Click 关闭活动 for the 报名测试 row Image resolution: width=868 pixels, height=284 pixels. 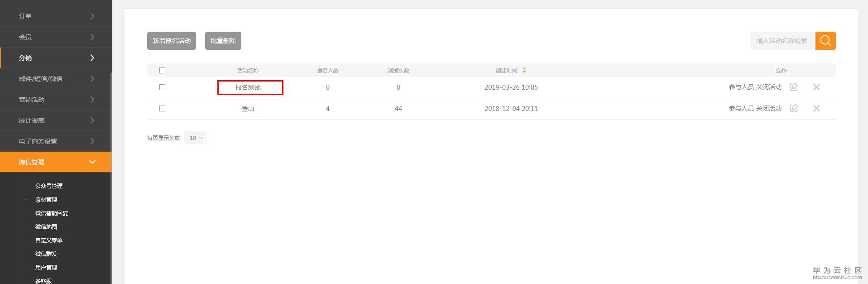coord(769,87)
